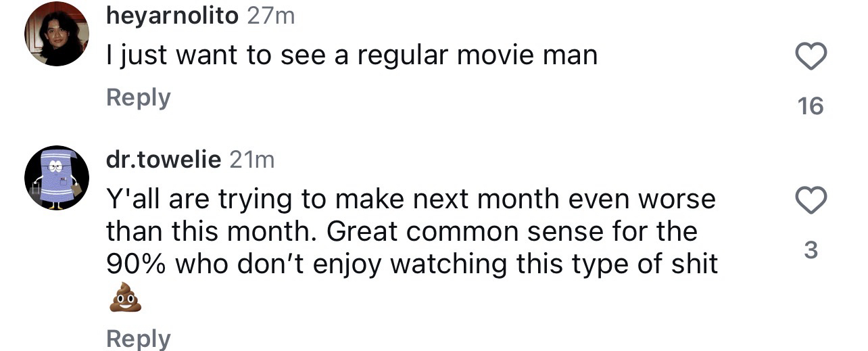View the 16 likes count
Screen dimensions: 868x351
pos(811,106)
